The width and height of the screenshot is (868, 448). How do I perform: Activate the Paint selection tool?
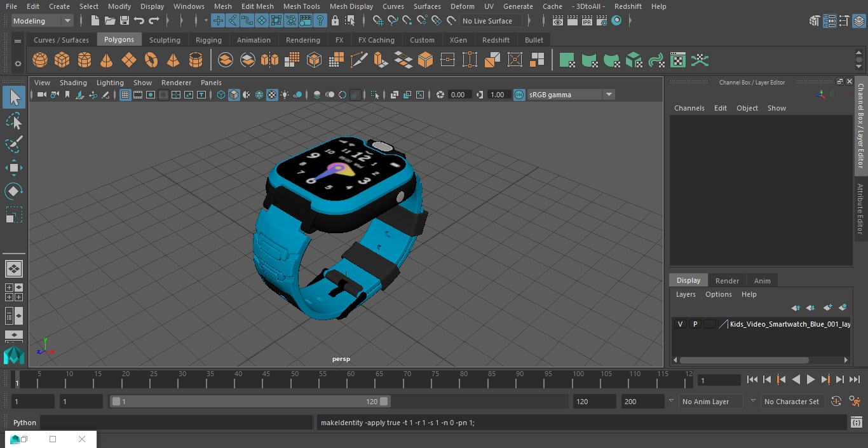(x=14, y=144)
